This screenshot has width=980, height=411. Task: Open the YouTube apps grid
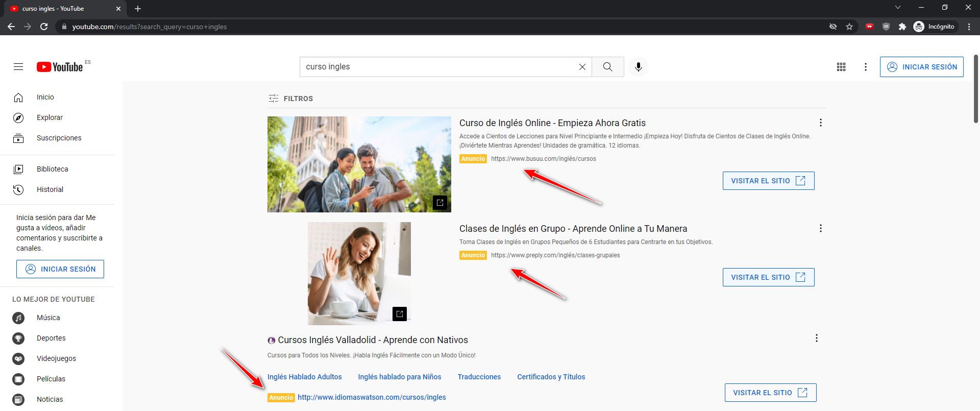pyautogui.click(x=841, y=67)
